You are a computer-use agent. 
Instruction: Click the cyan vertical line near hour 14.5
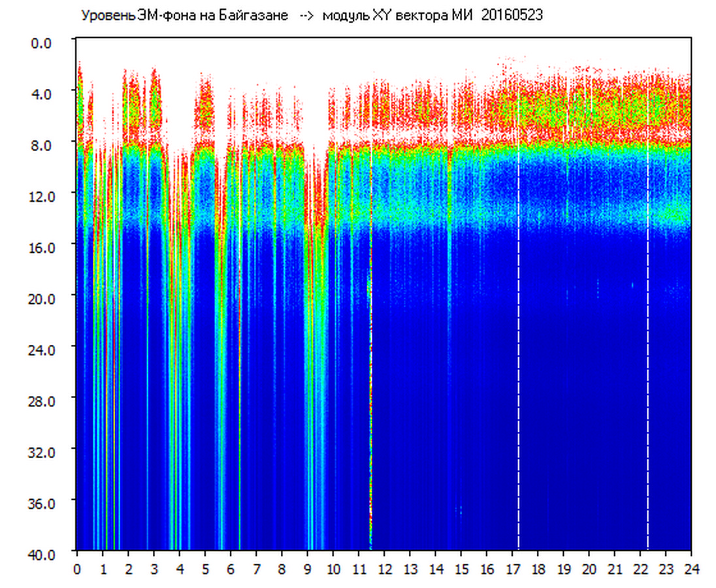[x=449, y=261]
